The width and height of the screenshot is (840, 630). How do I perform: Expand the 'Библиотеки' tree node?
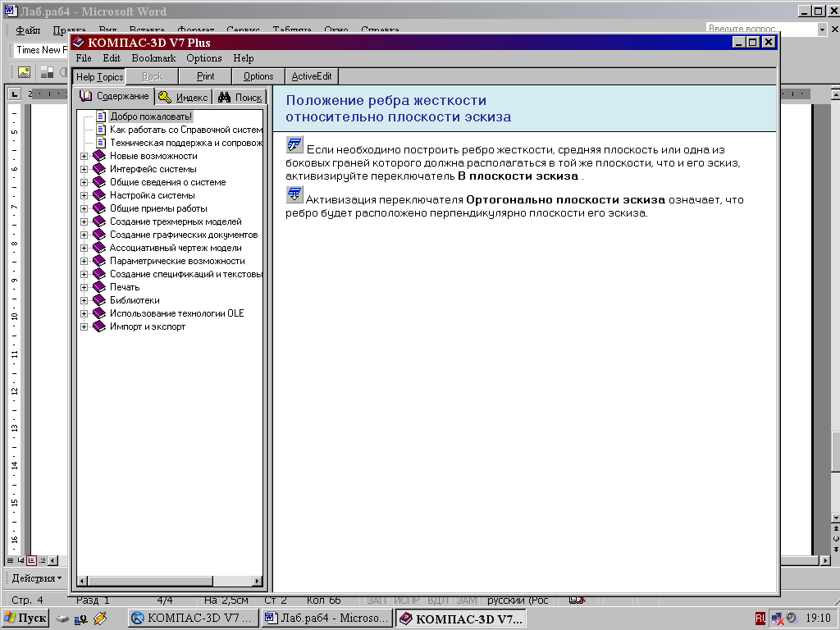84,300
